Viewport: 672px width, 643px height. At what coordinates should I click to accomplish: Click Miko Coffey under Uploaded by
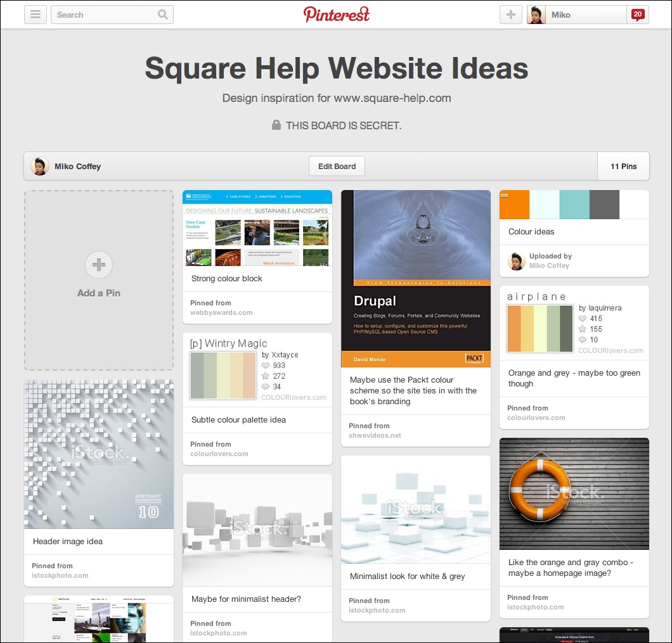tap(550, 265)
